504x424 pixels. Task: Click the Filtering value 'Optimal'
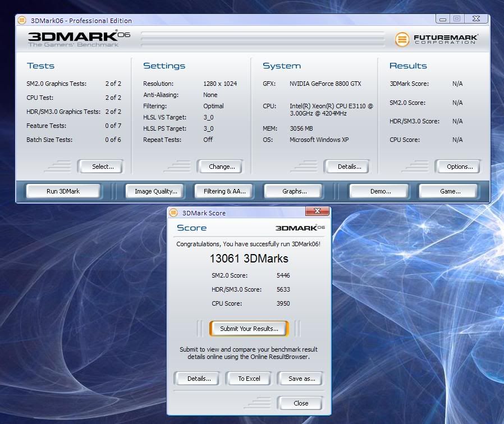pyautogui.click(x=213, y=106)
